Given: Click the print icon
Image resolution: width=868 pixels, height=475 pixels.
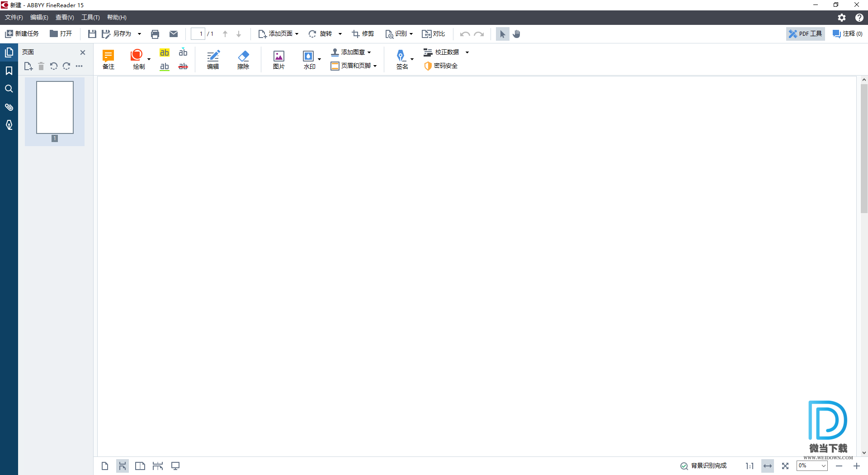Looking at the screenshot, I should pos(155,34).
